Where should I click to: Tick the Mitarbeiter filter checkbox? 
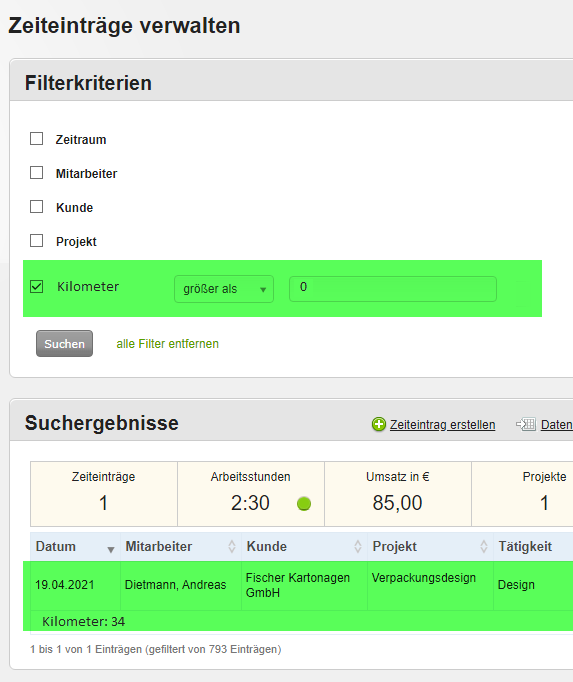(x=37, y=173)
